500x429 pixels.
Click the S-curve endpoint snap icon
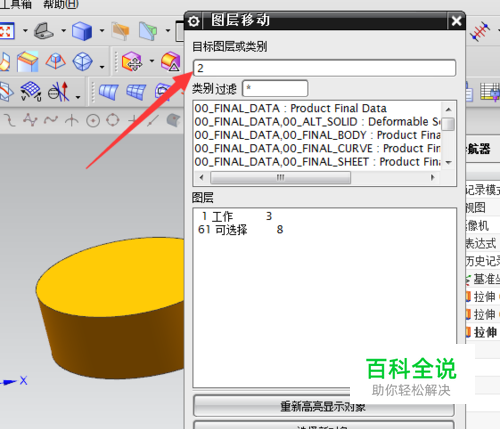(9, 120)
